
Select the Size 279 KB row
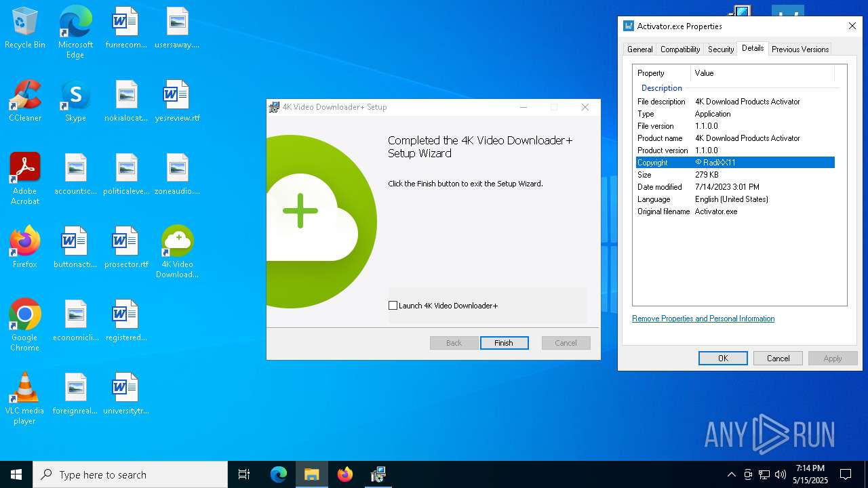coord(735,175)
